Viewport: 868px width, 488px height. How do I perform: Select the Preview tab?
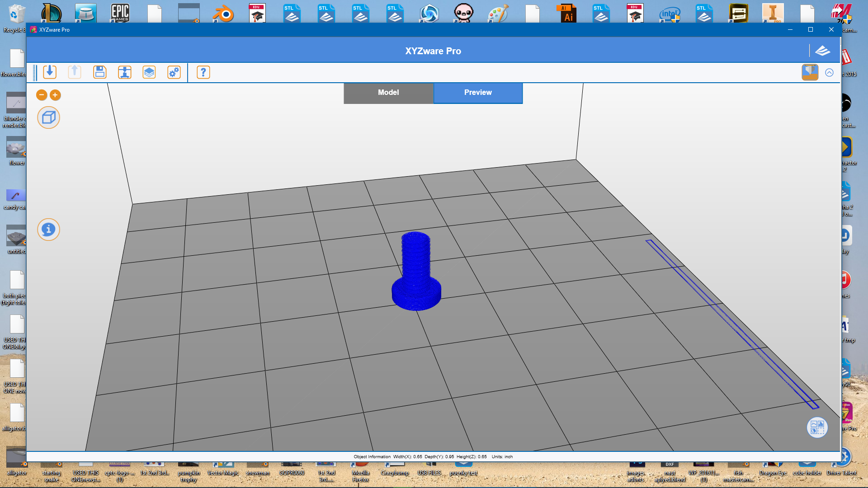pyautogui.click(x=478, y=93)
